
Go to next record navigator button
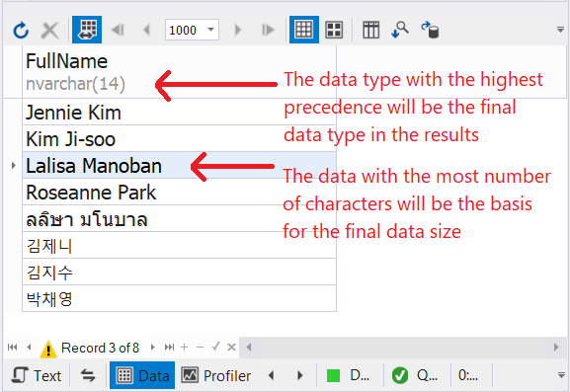pos(153,347)
